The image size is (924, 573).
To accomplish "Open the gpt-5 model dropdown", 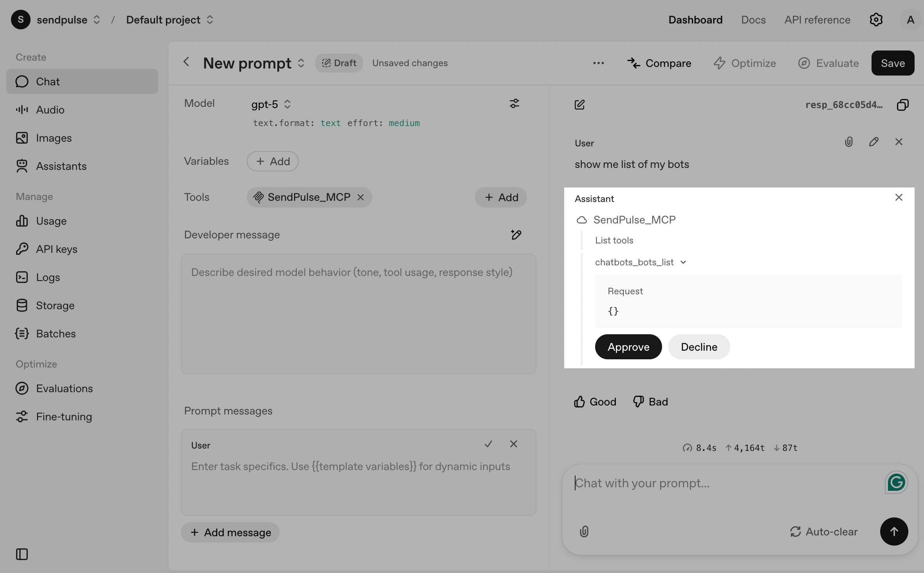I will click(271, 105).
